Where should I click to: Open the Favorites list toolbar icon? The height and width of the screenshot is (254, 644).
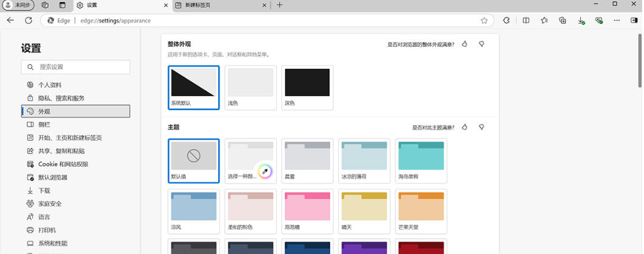point(544,20)
